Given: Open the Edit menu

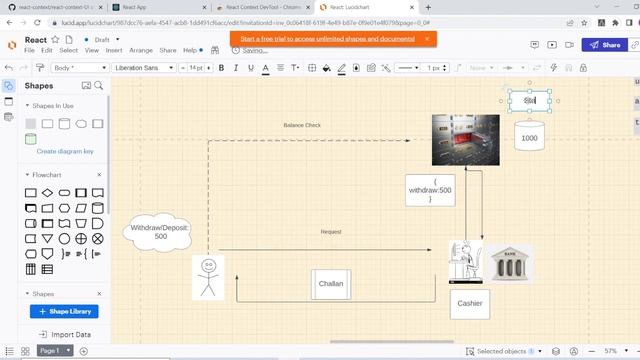Looking at the screenshot, I should pyautogui.click(x=47, y=50).
